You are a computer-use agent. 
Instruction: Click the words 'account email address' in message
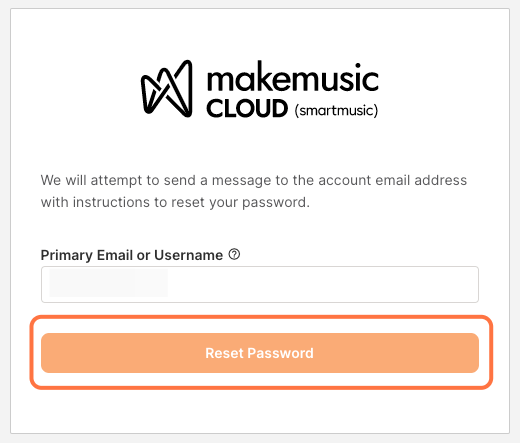point(392,180)
